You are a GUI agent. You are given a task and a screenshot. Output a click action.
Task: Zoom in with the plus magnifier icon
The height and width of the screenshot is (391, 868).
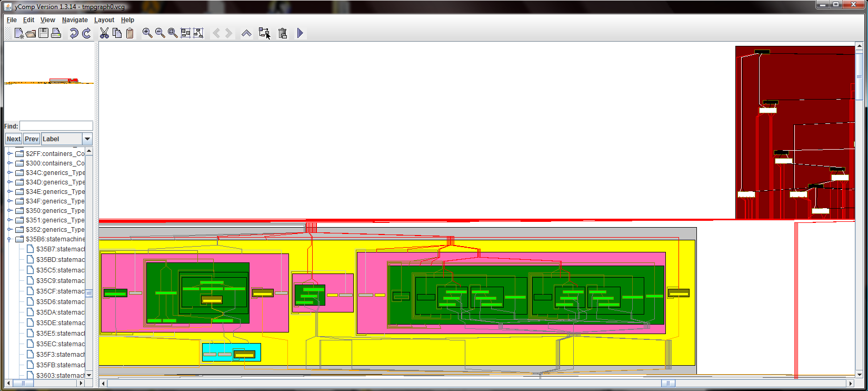[147, 33]
